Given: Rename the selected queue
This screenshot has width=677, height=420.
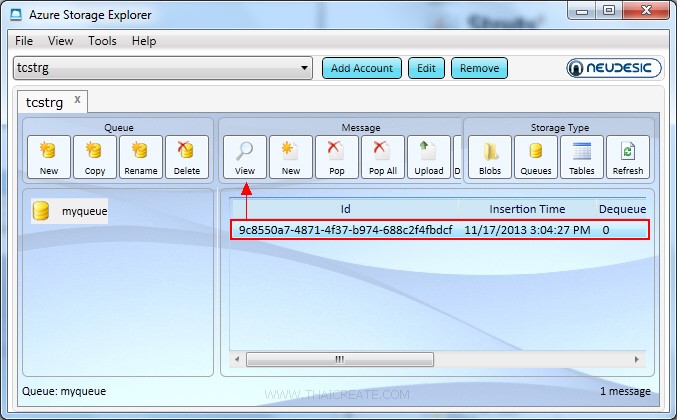Looking at the screenshot, I should pos(141,157).
